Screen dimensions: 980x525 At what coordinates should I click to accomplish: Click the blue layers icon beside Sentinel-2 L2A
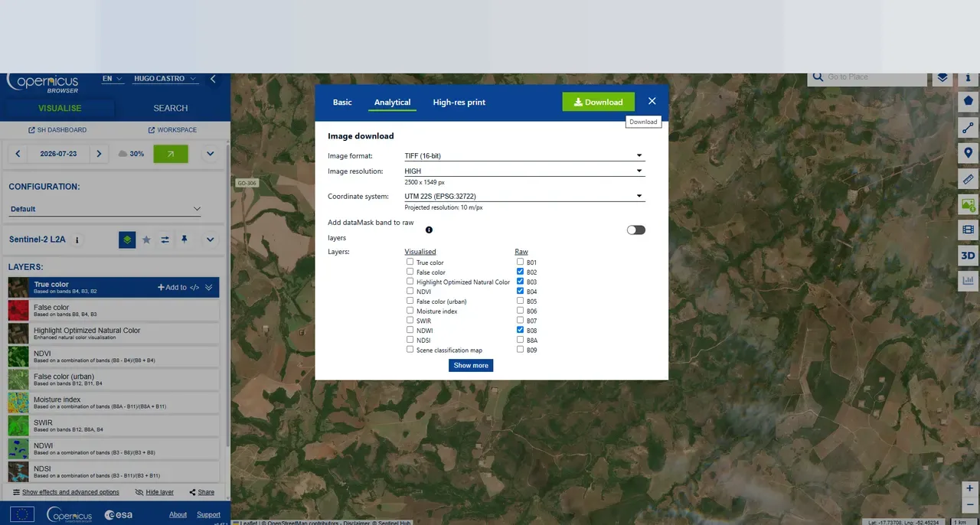click(x=127, y=240)
